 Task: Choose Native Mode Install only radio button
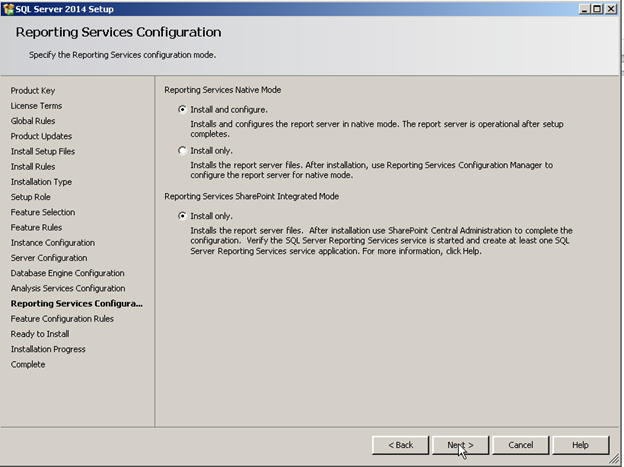182,150
